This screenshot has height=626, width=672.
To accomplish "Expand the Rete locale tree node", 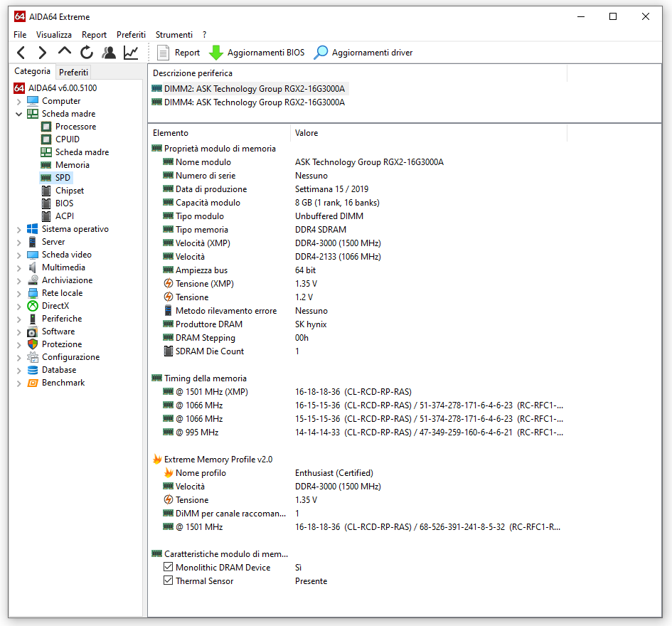I will [19, 294].
